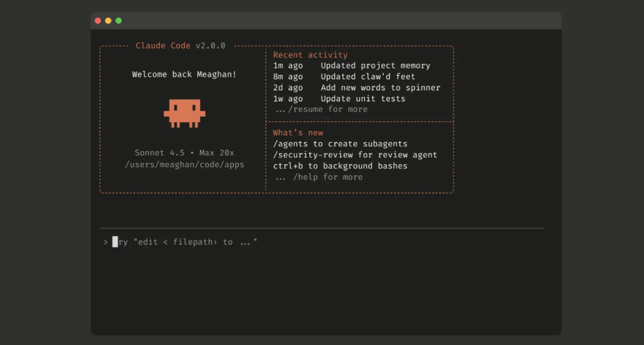Viewport: 644px width, 345px height.
Task: Click the 'Sonnet 4.5 • Max 20x' model label
Action: (x=184, y=153)
